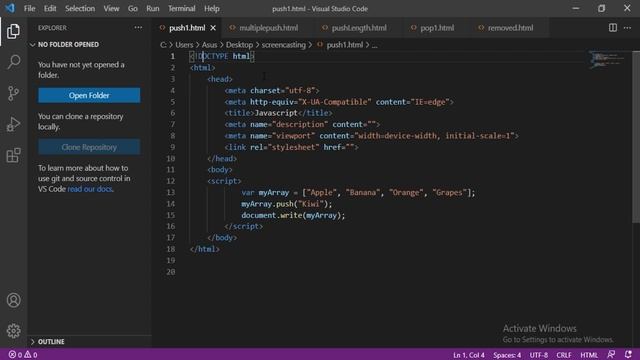This screenshot has height=360, width=640.
Task: Click HTML language mode selector
Action: [589, 355]
